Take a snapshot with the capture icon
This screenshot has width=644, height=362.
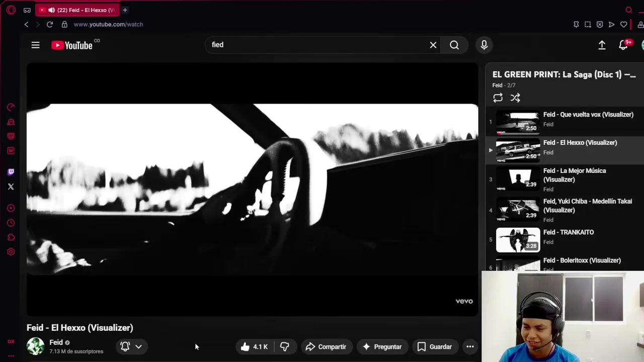[x=588, y=24]
